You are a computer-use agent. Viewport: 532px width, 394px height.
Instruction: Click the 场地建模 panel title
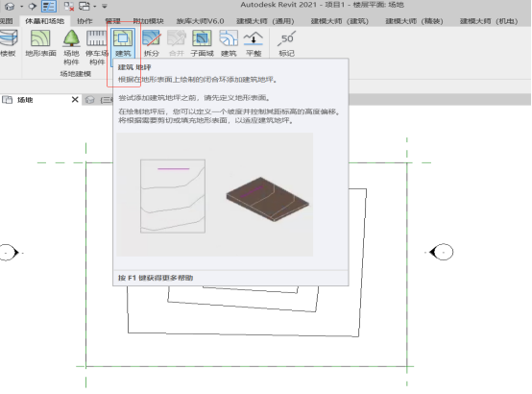[x=75, y=74]
